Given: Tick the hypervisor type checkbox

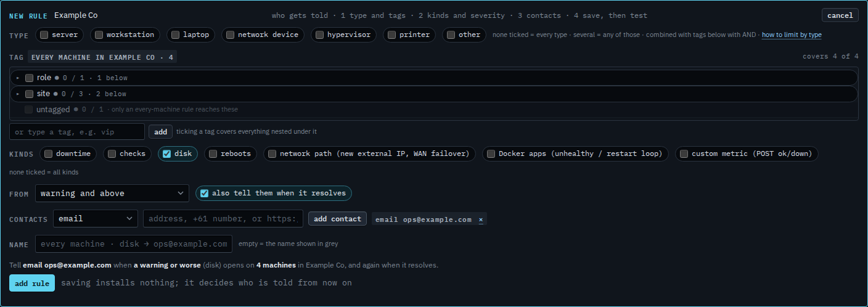Looking at the screenshot, I should 319,35.
